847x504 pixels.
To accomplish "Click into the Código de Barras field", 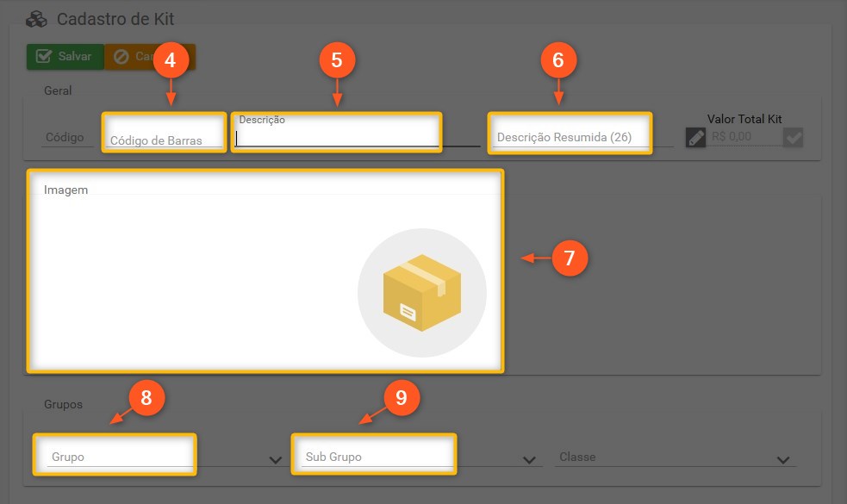I will [164, 138].
